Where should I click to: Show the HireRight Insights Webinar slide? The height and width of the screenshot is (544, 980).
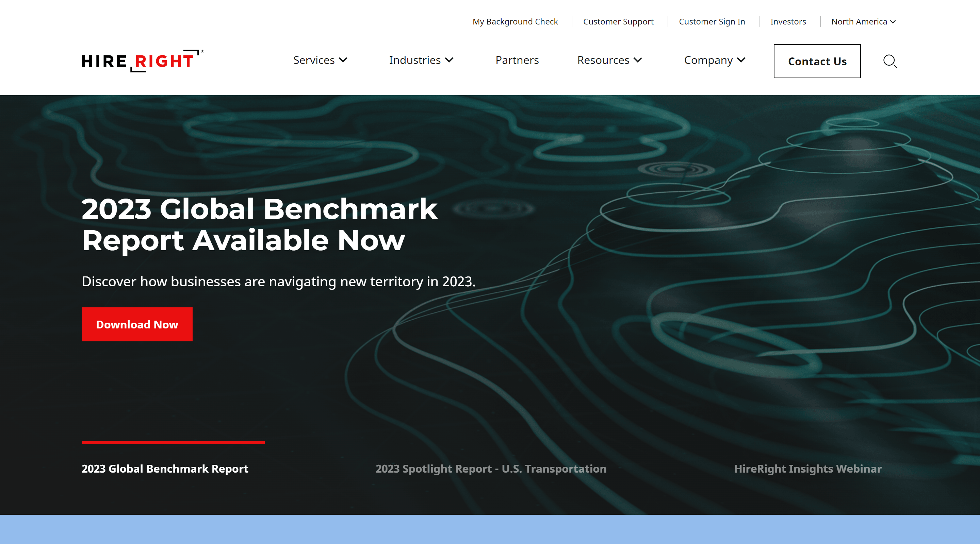[807, 469]
